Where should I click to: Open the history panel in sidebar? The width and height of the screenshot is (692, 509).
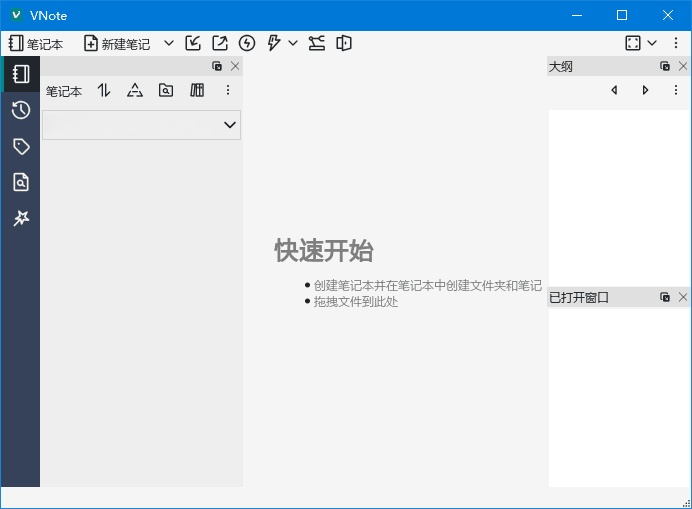point(20,110)
